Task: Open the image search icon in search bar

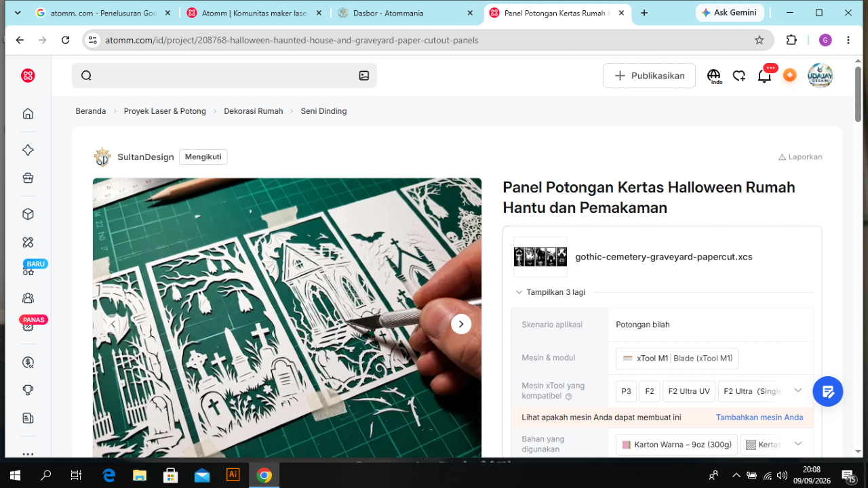Action: [x=364, y=76]
